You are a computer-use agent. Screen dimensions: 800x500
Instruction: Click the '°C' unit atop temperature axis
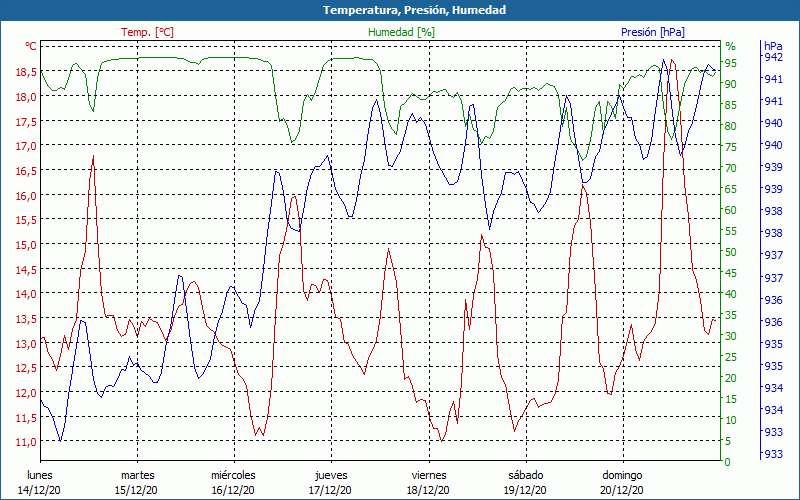[31, 46]
